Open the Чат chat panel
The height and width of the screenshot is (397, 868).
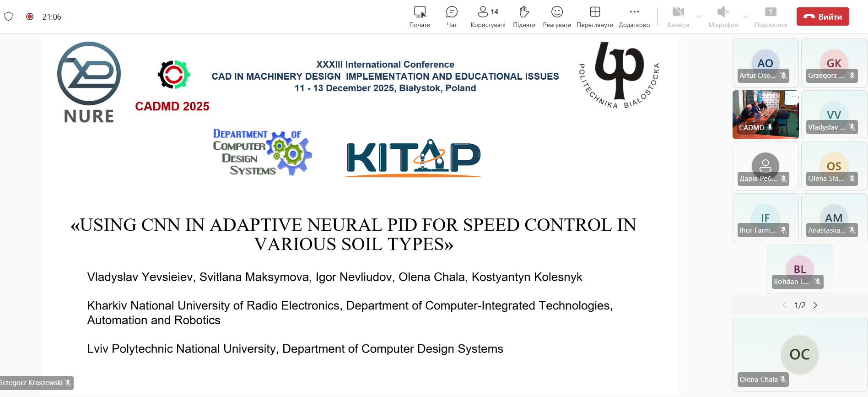[x=452, y=16]
